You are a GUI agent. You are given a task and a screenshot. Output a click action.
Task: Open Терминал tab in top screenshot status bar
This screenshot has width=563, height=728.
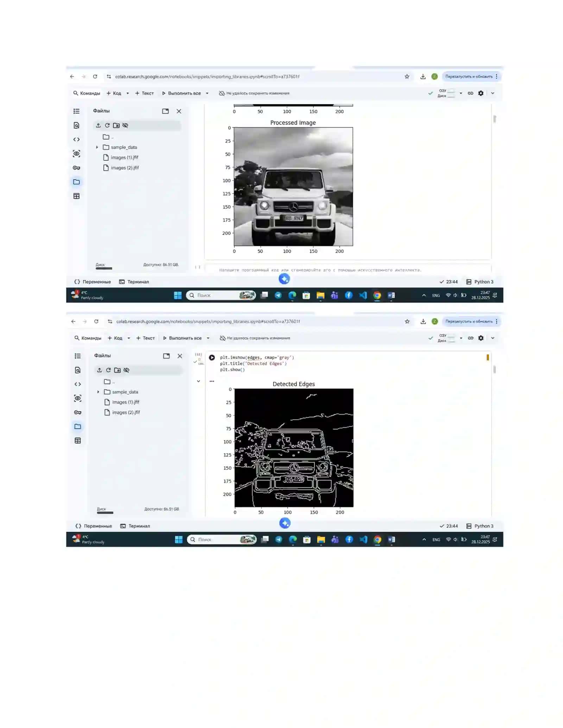point(134,282)
